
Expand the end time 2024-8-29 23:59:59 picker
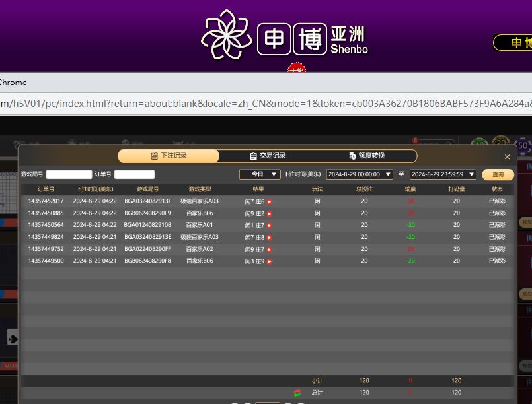(443, 174)
